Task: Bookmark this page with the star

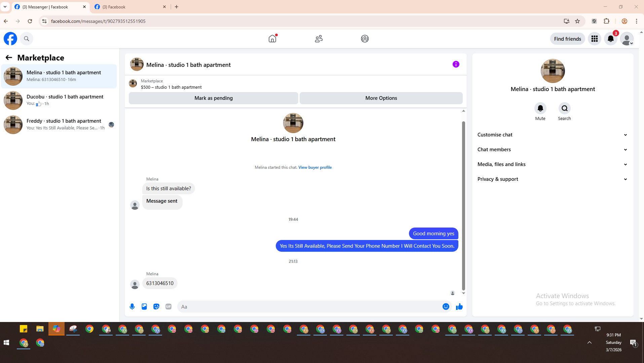Action: 577,21
